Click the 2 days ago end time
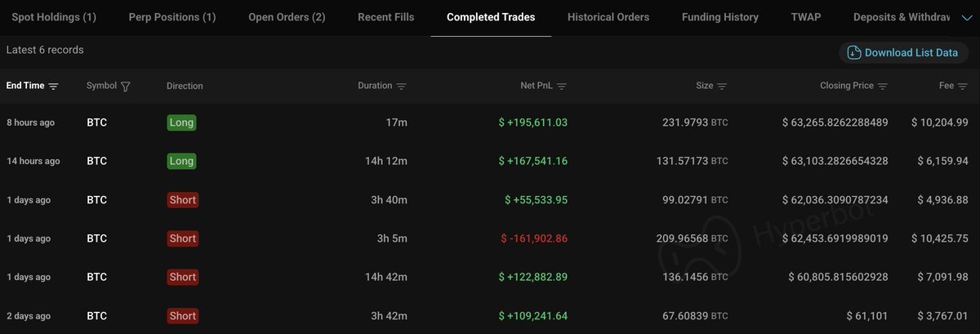 pyautogui.click(x=29, y=316)
